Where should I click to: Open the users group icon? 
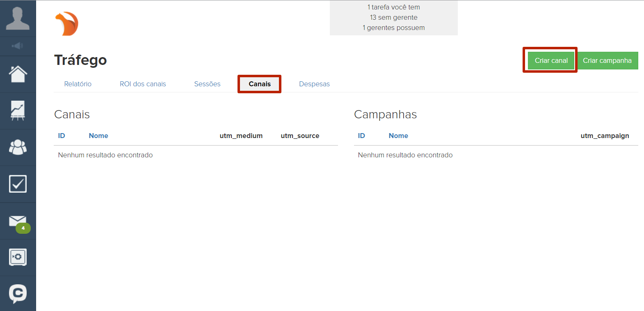18,147
